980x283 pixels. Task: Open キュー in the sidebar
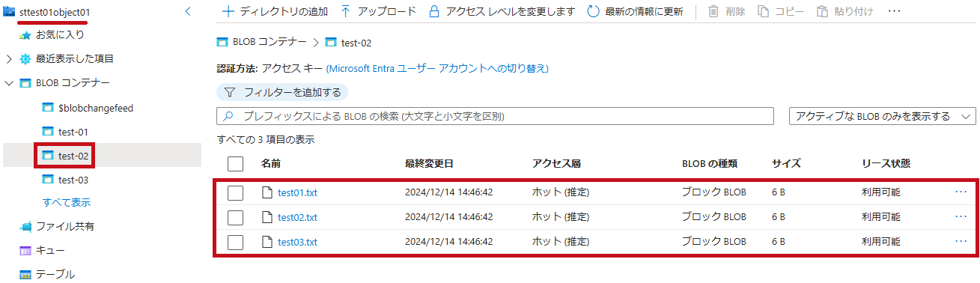pyautogui.click(x=50, y=250)
